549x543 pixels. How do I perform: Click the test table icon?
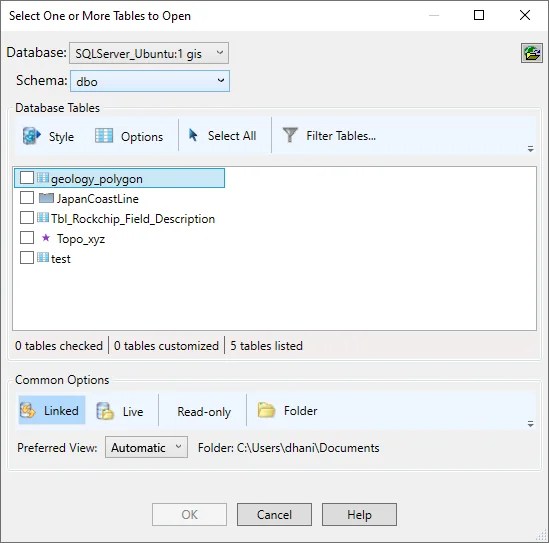pos(43,258)
